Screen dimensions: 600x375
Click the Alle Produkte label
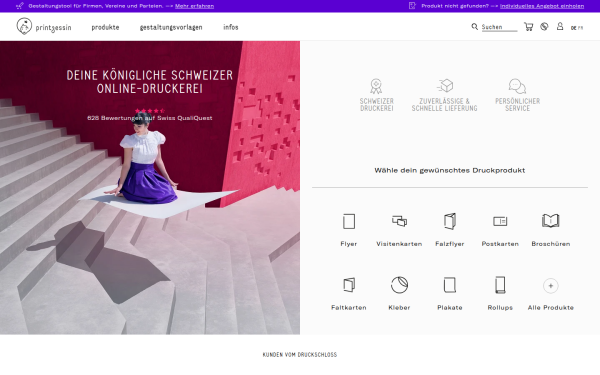click(551, 307)
